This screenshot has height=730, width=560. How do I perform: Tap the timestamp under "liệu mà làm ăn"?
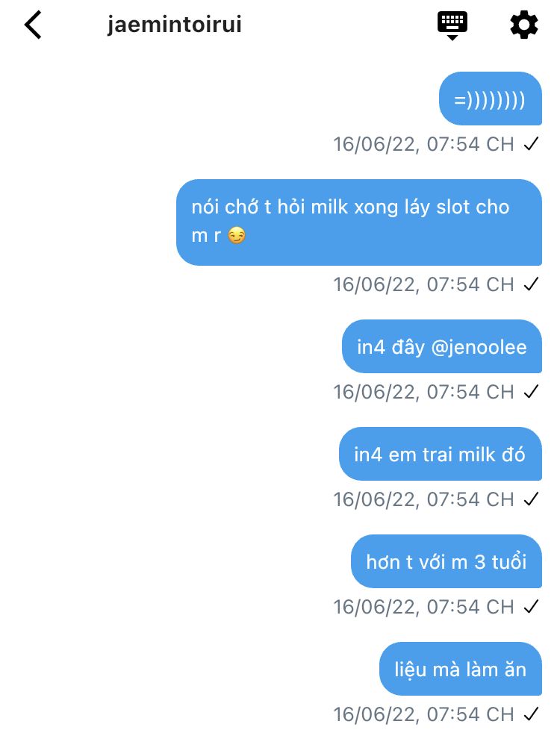click(423, 714)
